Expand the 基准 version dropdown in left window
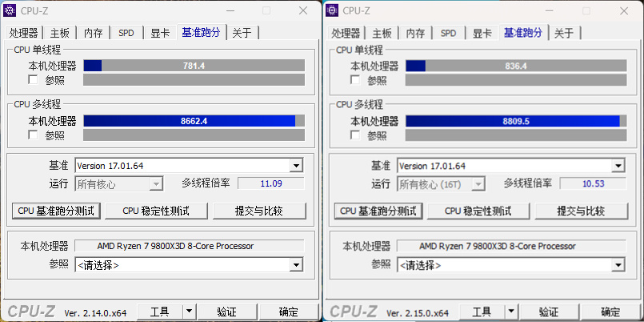Screen dimensions: 644x322 (x=296, y=166)
